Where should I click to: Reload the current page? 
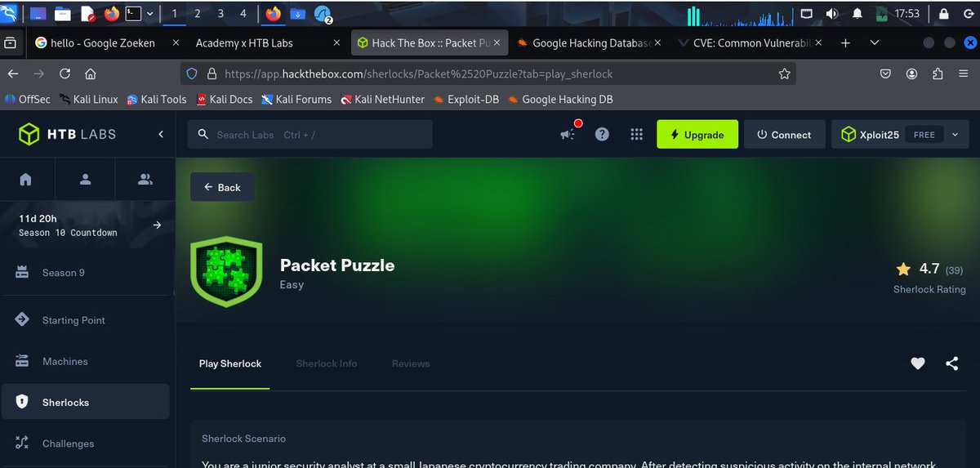click(65, 74)
